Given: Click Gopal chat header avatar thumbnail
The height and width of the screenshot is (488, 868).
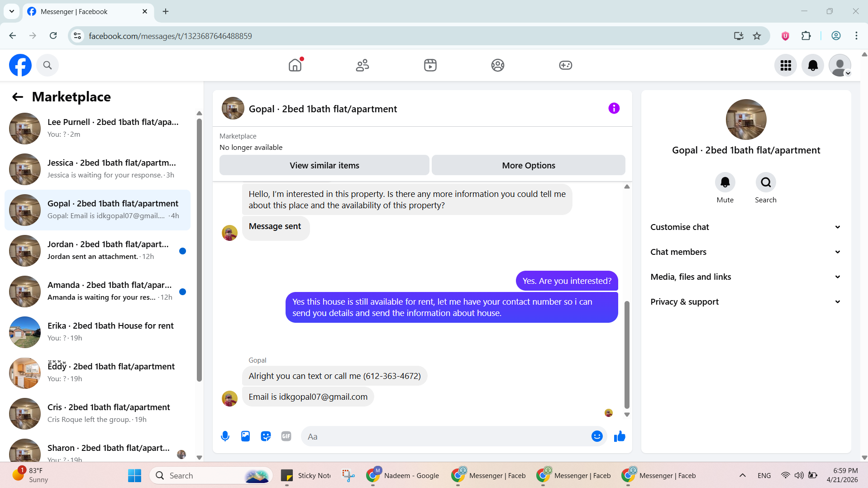Looking at the screenshot, I should point(233,108).
